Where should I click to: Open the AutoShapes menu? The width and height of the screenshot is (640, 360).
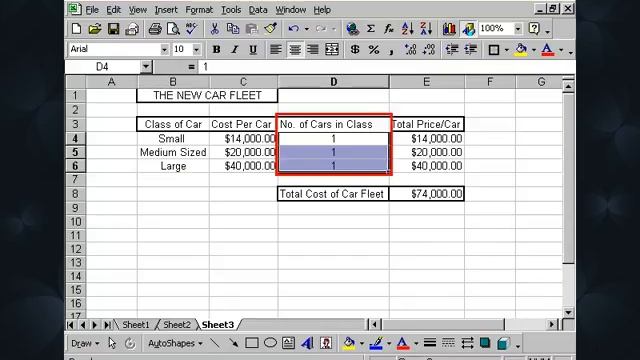(x=176, y=343)
